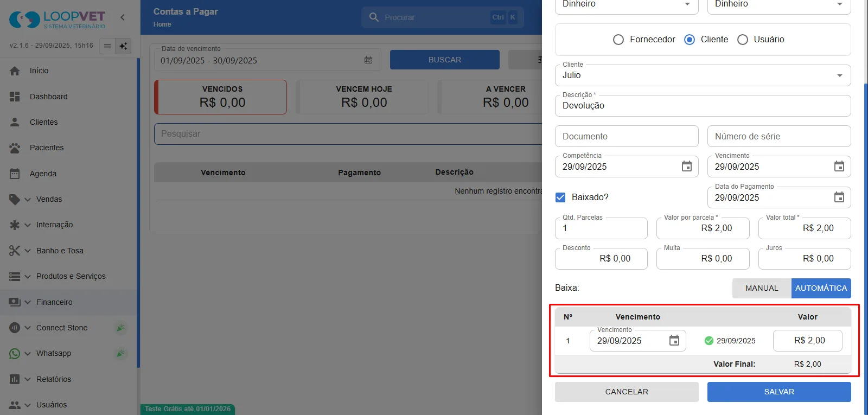Click the SALVAR button
This screenshot has width=868, height=415.
coord(779,392)
